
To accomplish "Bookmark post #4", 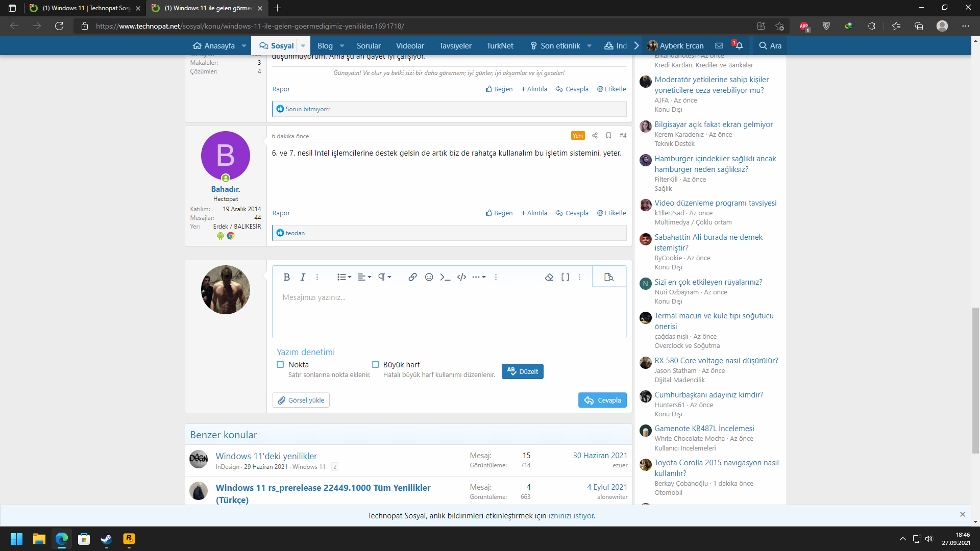I will coord(608,136).
